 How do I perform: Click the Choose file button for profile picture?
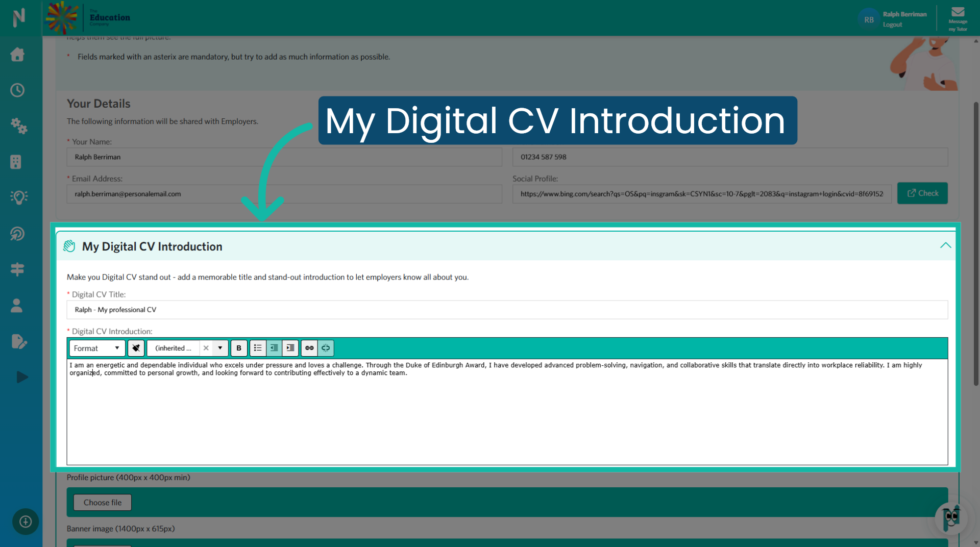(103, 503)
